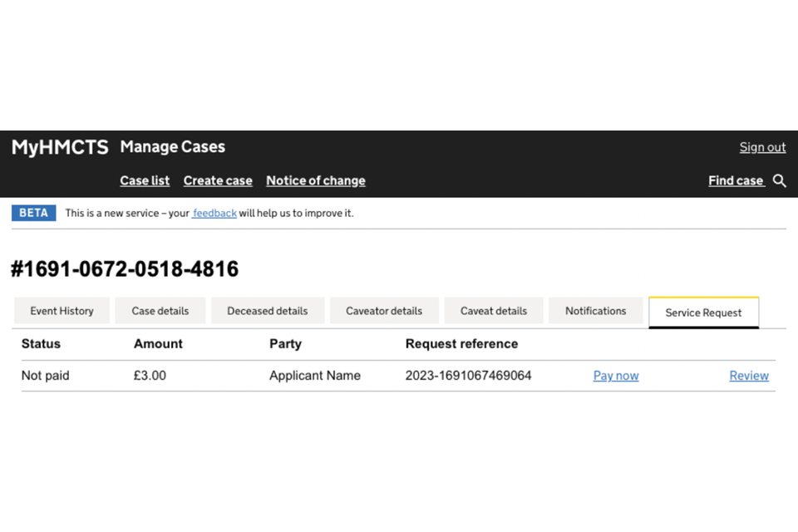Select the Deceased details tab
Screen dimensions: 798x532
267,311
